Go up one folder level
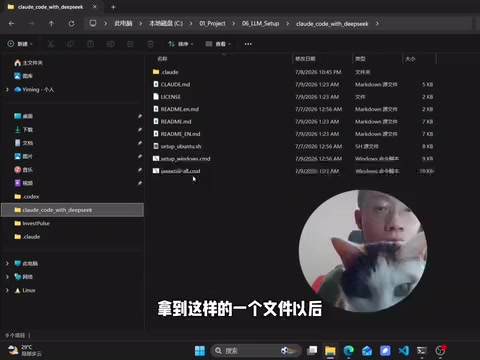 (51, 24)
